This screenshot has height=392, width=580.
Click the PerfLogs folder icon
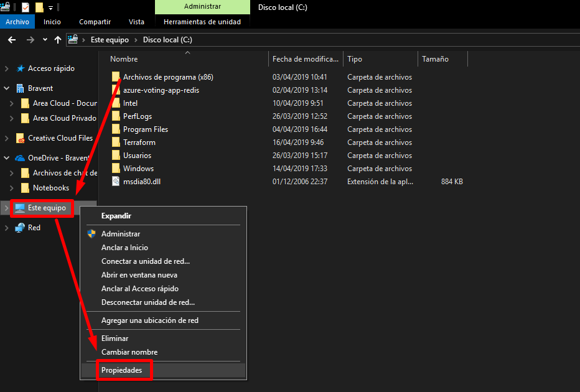click(116, 116)
